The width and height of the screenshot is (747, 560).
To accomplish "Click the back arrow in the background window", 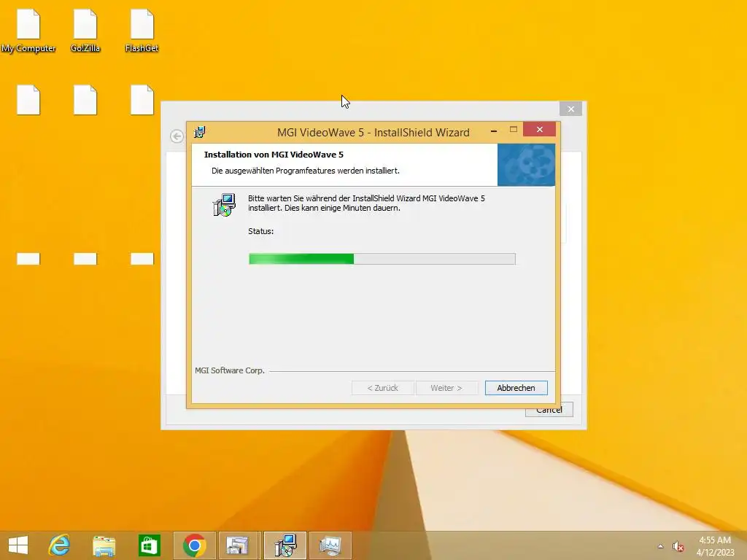I will click(177, 136).
